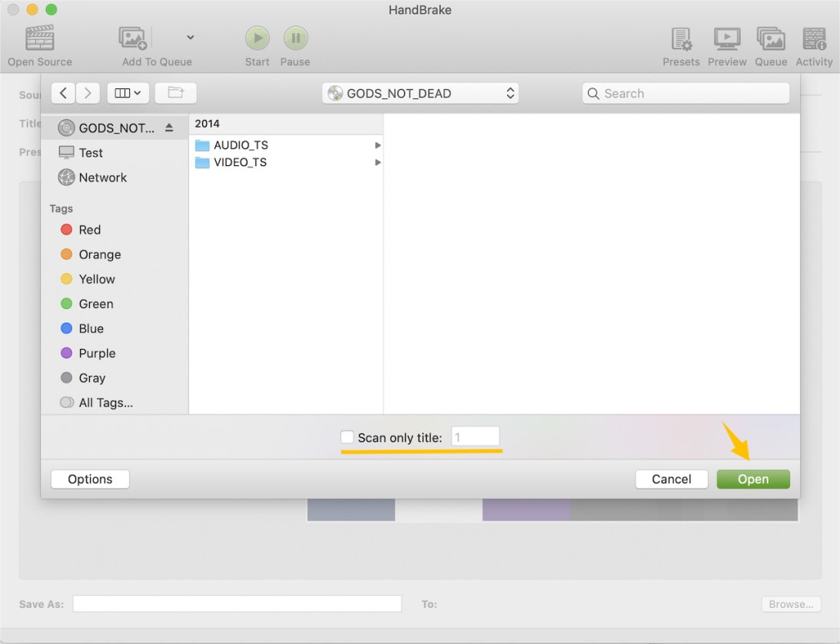Click the green Open button
The height and width of the screenshot is (644, 840).
(x=752, y=480)
